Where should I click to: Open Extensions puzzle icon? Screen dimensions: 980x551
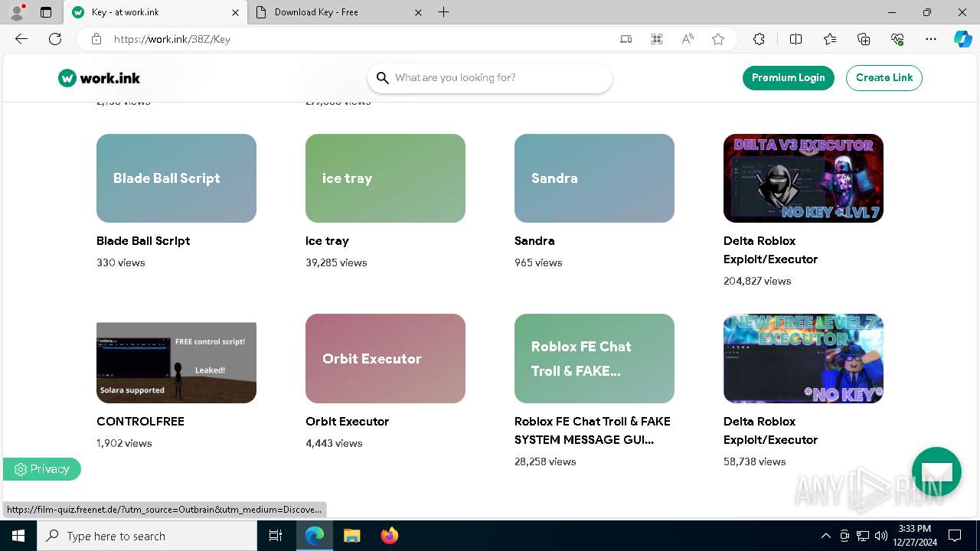[x=759, y=39]
